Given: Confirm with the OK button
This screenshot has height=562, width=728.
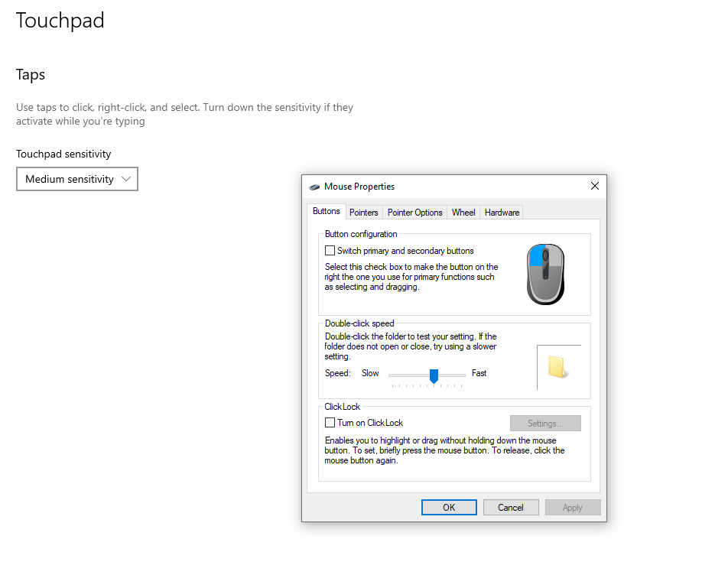Looking at the screenshot, I should [449, 507].
